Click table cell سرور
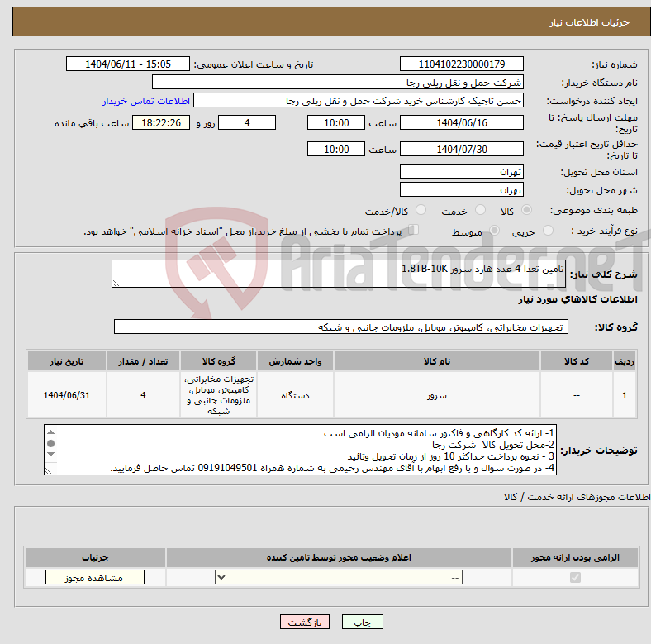 click(437, 395)
